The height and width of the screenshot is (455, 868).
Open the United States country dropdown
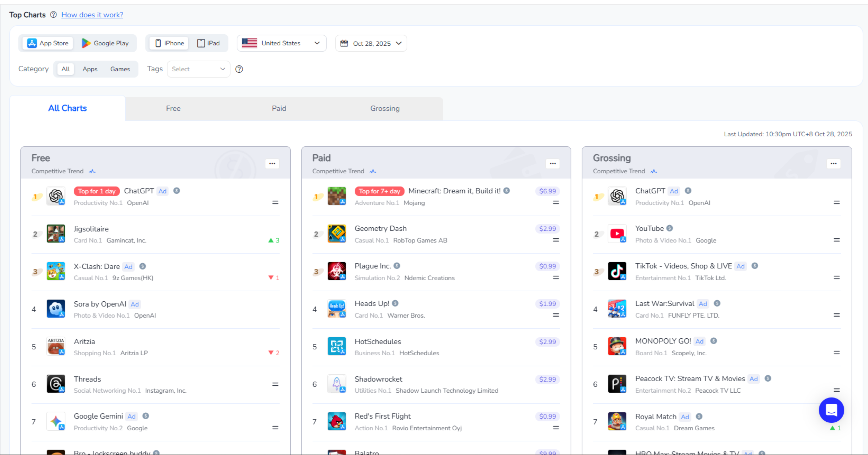pyautogui.click(x=281, y=43)
